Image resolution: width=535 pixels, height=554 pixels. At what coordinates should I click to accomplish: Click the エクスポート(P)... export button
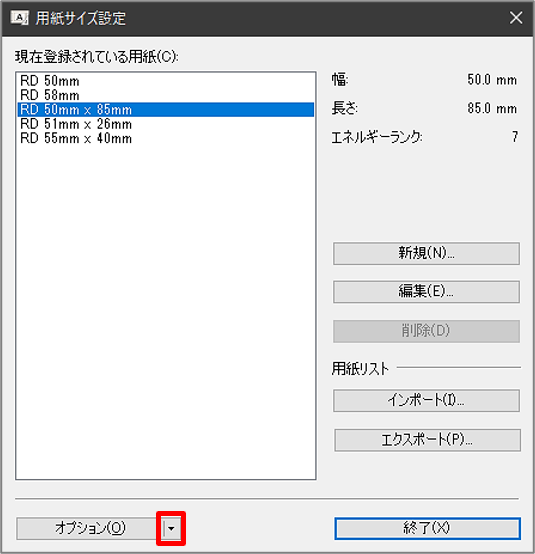tap(427, 440)
